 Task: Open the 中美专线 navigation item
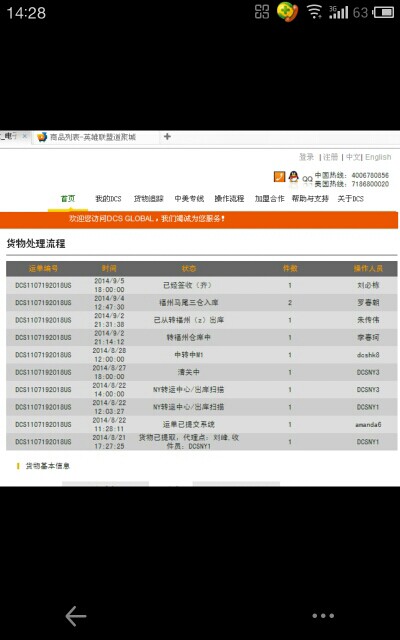click(189, 199)
